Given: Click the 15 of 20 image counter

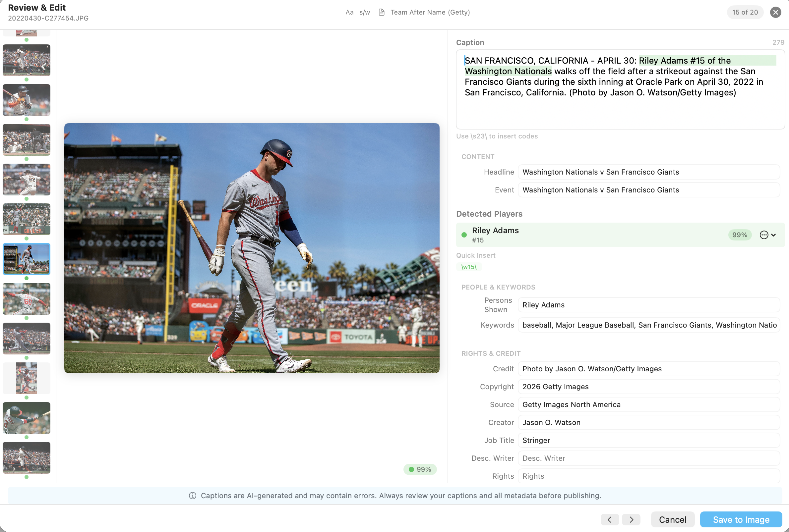Looking at the screenshot, I should tap(745, 12).
